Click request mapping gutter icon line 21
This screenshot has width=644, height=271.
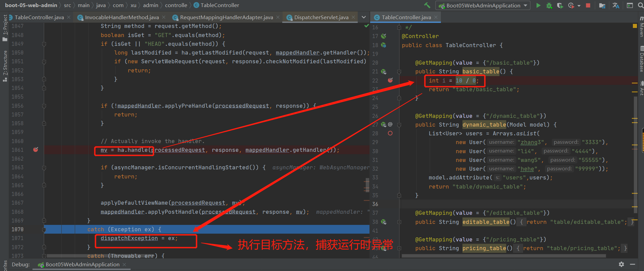point(384,72)
